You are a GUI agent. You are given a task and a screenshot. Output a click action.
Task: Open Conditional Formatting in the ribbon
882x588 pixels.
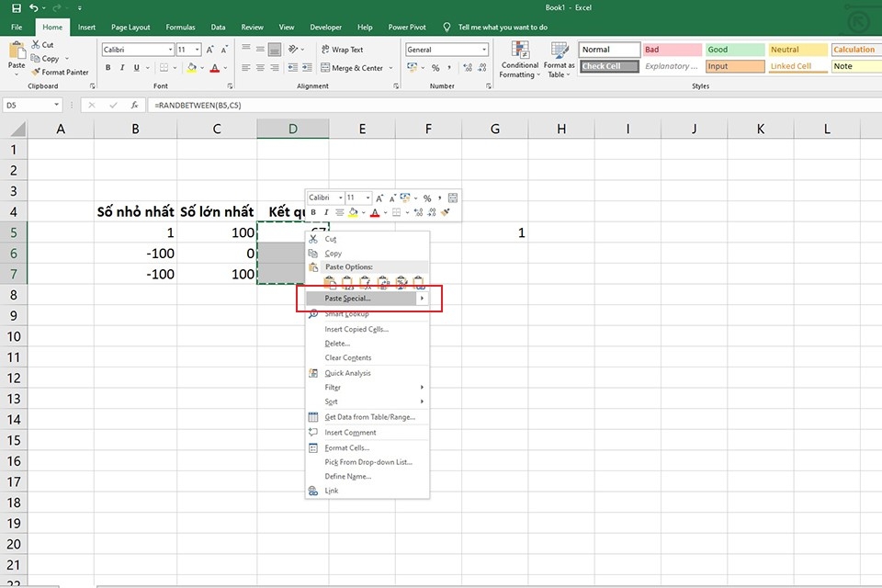pyautogui.click(x=520, y=60)
